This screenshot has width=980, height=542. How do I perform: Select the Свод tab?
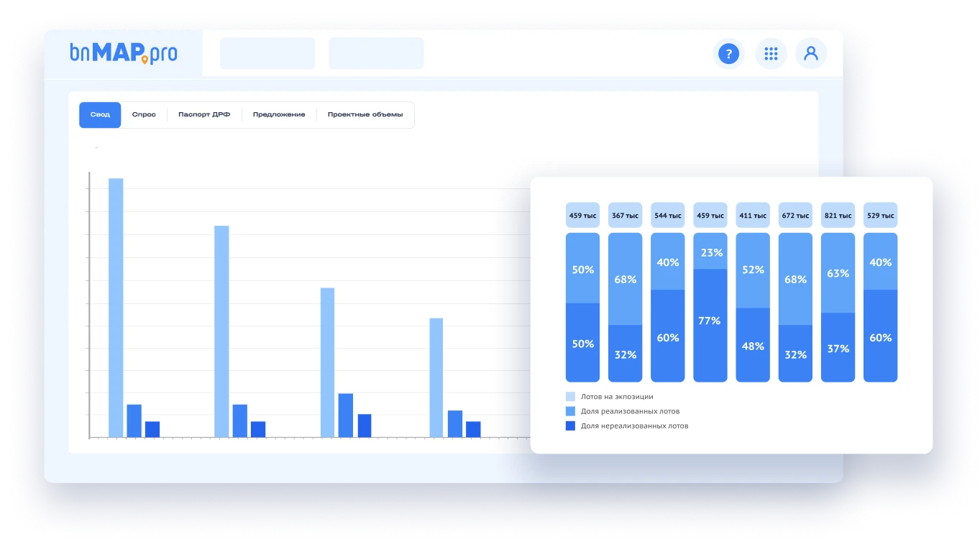[x=100, y=115]
